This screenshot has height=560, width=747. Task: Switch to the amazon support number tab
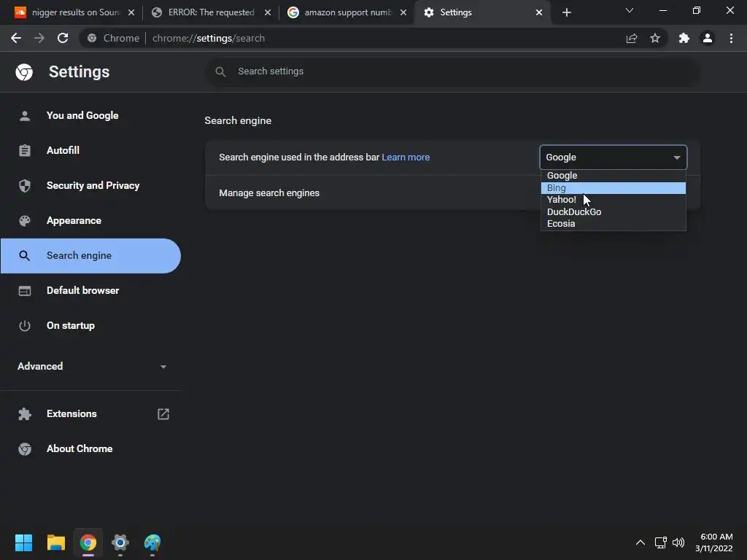point(347,12)
